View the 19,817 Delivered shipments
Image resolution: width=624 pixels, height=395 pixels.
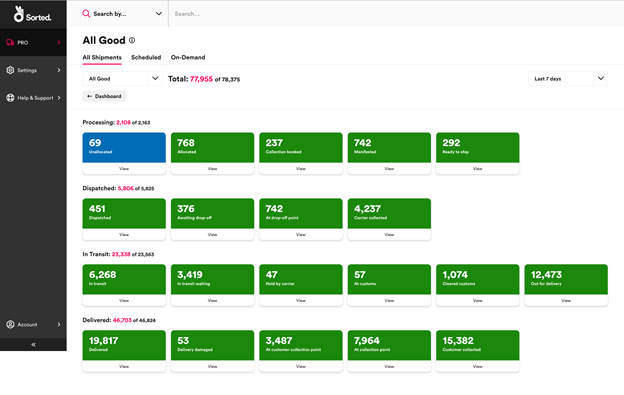point(124,366)
